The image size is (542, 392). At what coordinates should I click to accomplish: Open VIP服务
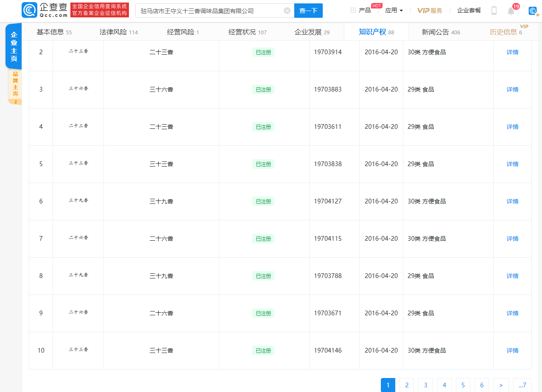pyautogui.click(x=430, y=11)
